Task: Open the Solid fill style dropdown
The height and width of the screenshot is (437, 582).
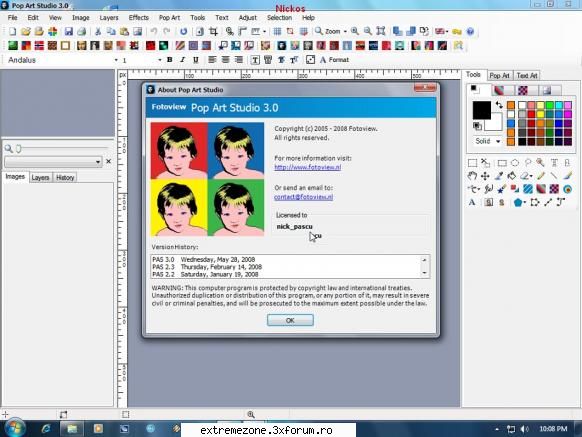Action: click(x=498, y=141)
